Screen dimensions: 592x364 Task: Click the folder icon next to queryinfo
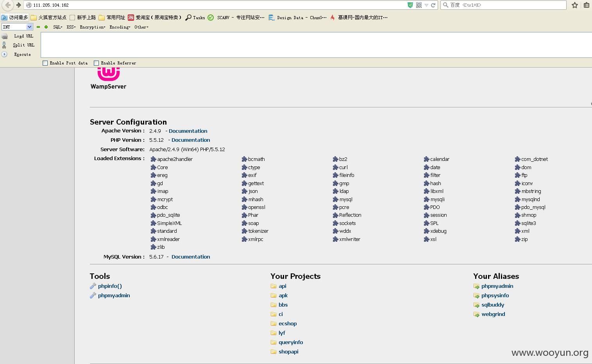(x=274, y=342)
